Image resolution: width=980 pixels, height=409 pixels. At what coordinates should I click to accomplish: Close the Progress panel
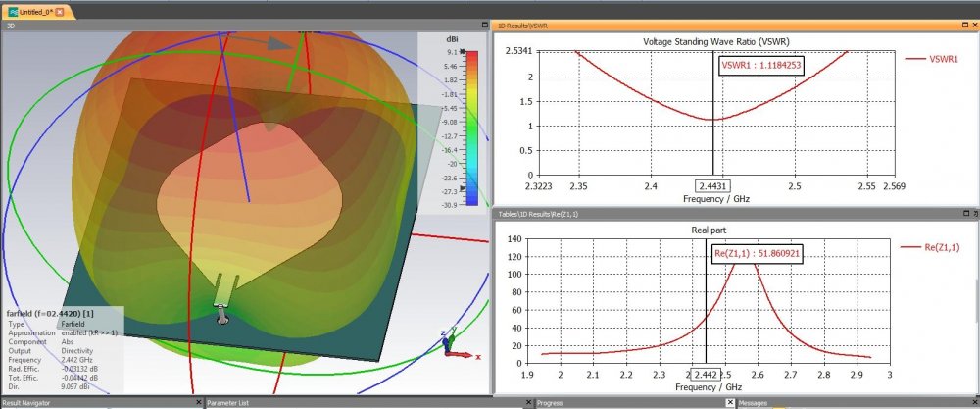click(x=731, y=403)
